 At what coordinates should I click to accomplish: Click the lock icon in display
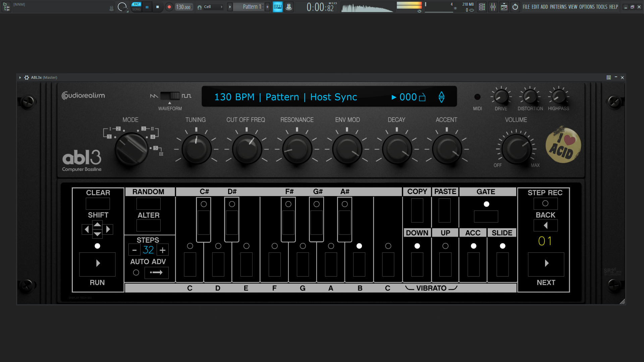pos(422,97)
